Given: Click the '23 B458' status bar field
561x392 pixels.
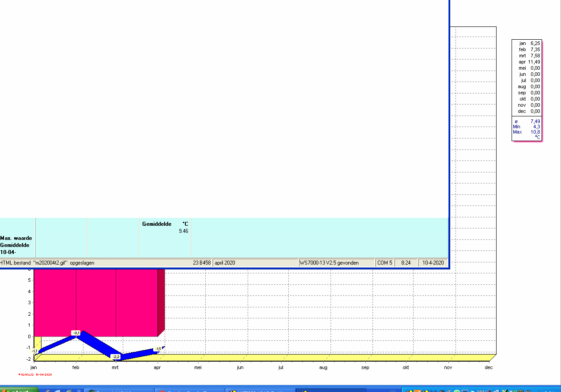Looking at the screenshot, I should (x=202, y=263).
